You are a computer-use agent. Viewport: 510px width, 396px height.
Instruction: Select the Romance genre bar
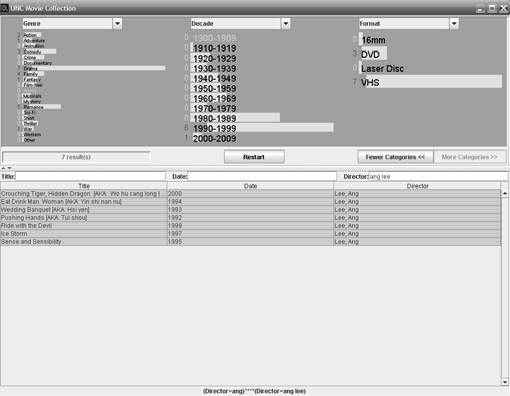42,107
